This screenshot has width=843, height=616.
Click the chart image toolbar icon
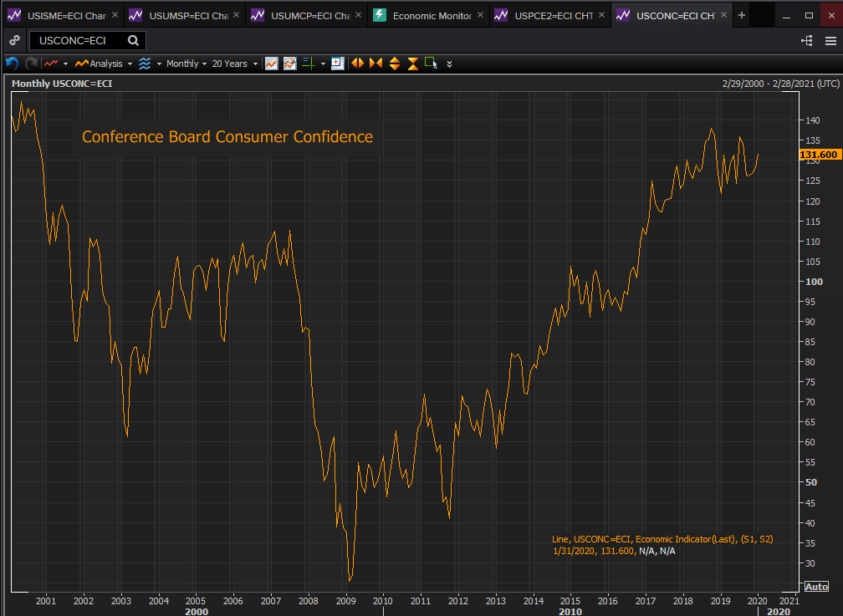point(272,64)
